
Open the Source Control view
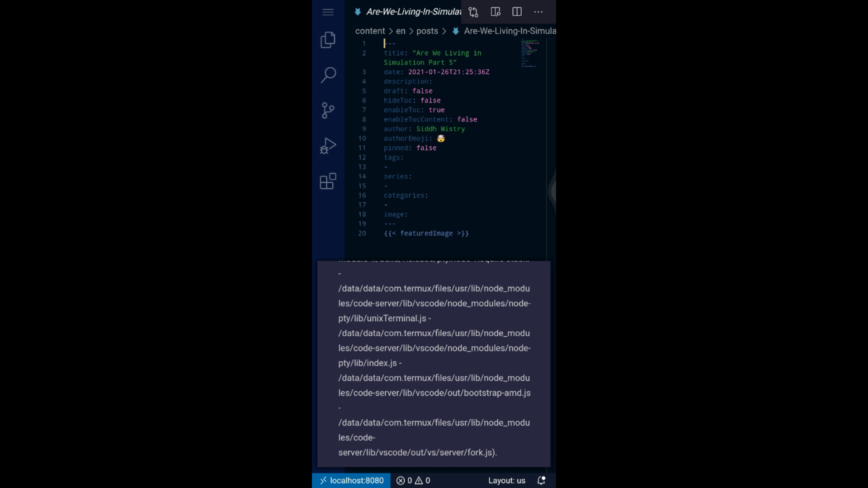click(328, 110)
